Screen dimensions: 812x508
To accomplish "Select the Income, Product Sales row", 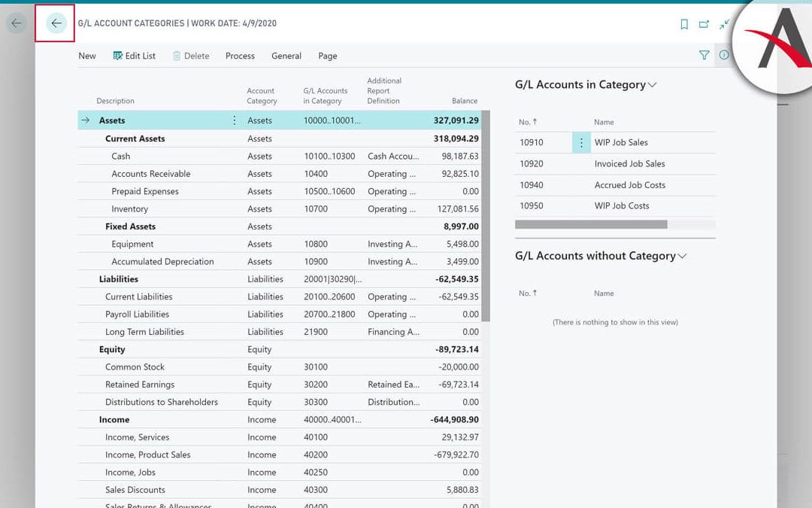I will (279, 455).
